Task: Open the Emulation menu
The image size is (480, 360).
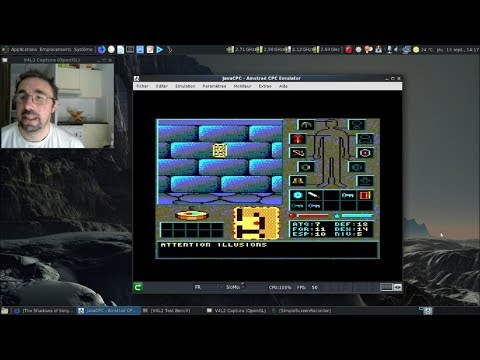Action: point(185,86)
